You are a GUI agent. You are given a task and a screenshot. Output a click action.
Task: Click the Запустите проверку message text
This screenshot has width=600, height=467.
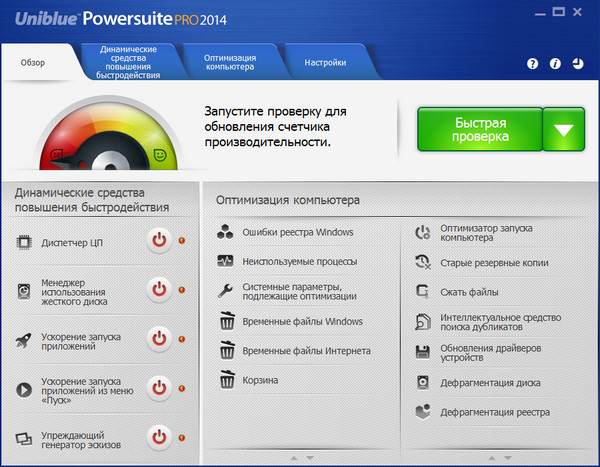point(275,127)
